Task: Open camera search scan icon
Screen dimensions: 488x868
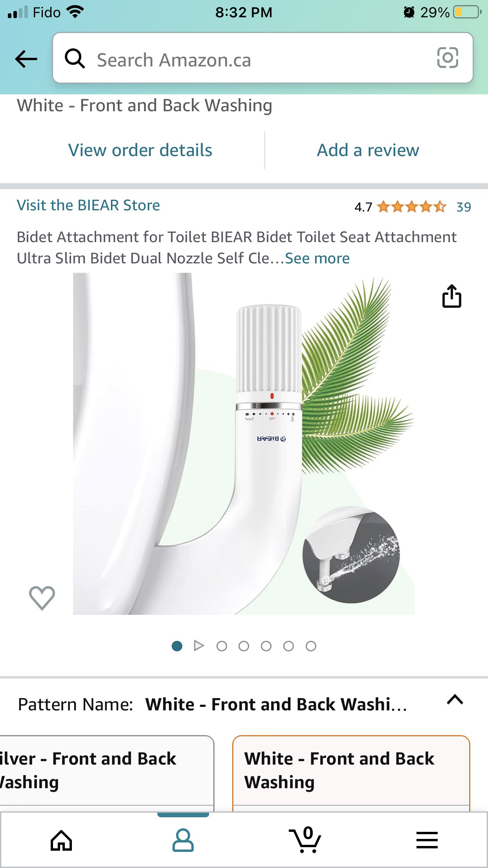Action: 448,58
